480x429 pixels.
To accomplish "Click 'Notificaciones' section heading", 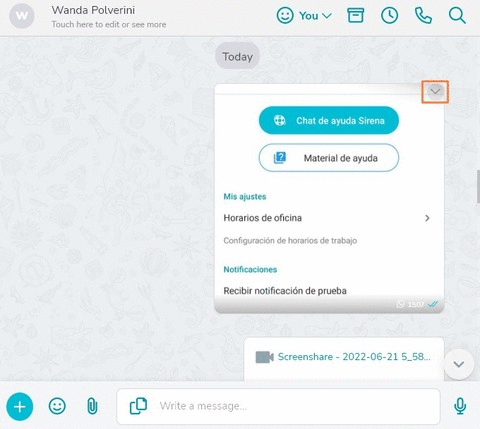I will pos(250,269).
